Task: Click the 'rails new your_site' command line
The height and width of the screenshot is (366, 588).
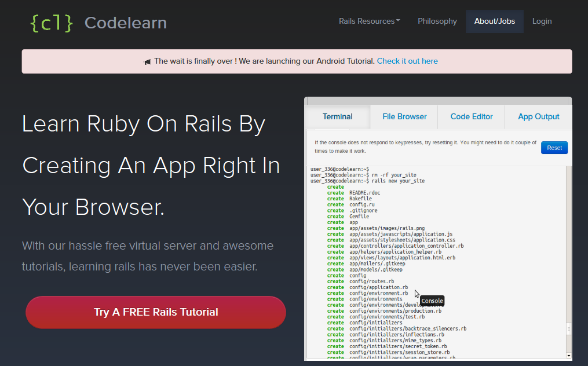Action: tap(367, 181)
